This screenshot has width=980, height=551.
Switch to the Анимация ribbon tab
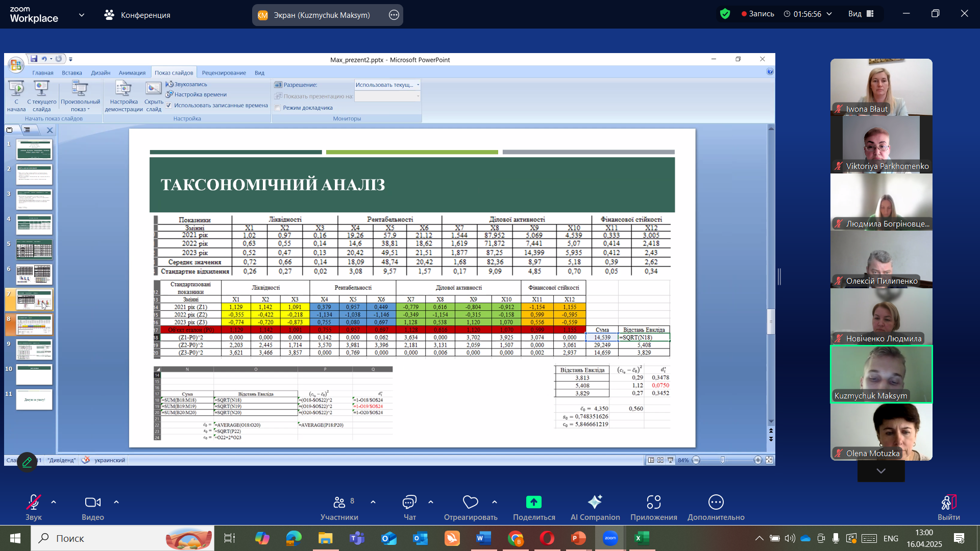tap(132, 72)
